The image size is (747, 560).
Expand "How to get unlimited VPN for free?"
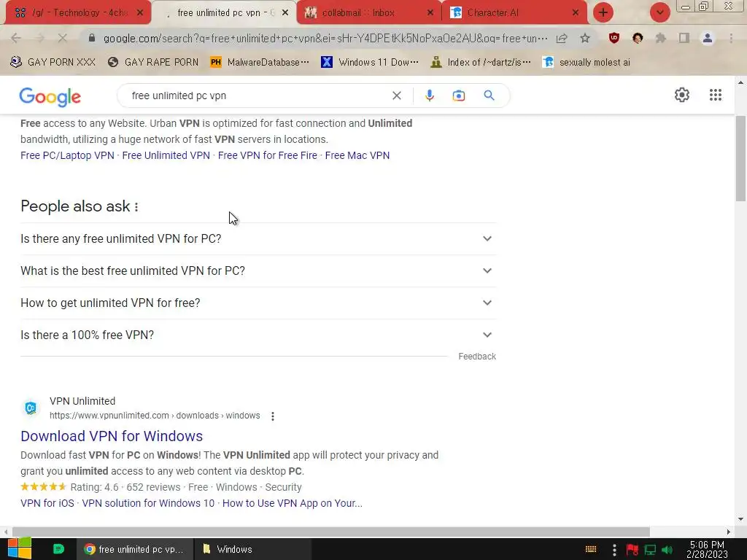click(x=258, y=303)
